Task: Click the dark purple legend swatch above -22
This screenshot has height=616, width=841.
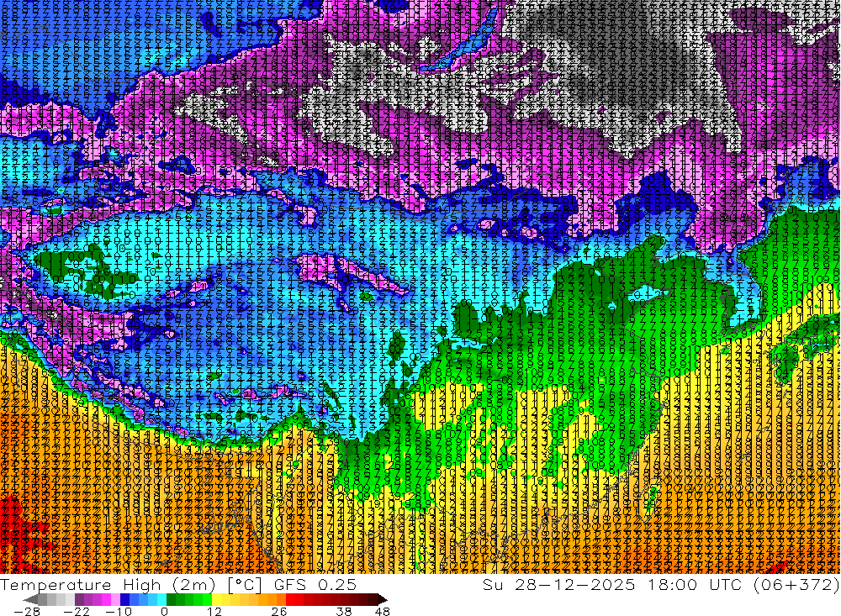Action: 79,599
